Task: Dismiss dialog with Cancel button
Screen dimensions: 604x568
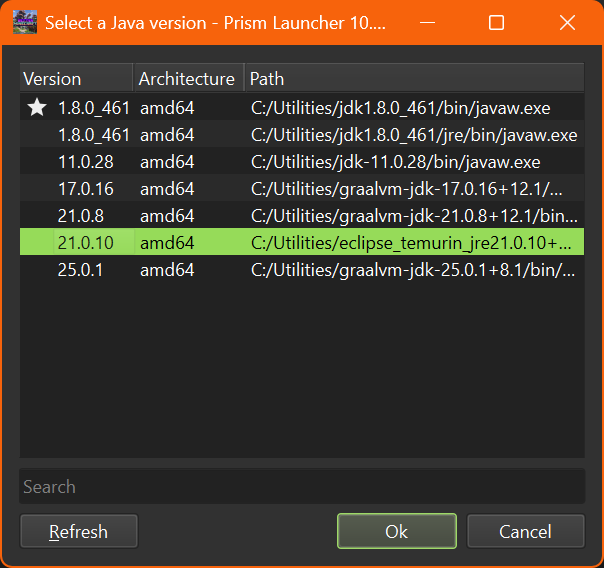Action: pyautogui.click(x=525, y=532)
